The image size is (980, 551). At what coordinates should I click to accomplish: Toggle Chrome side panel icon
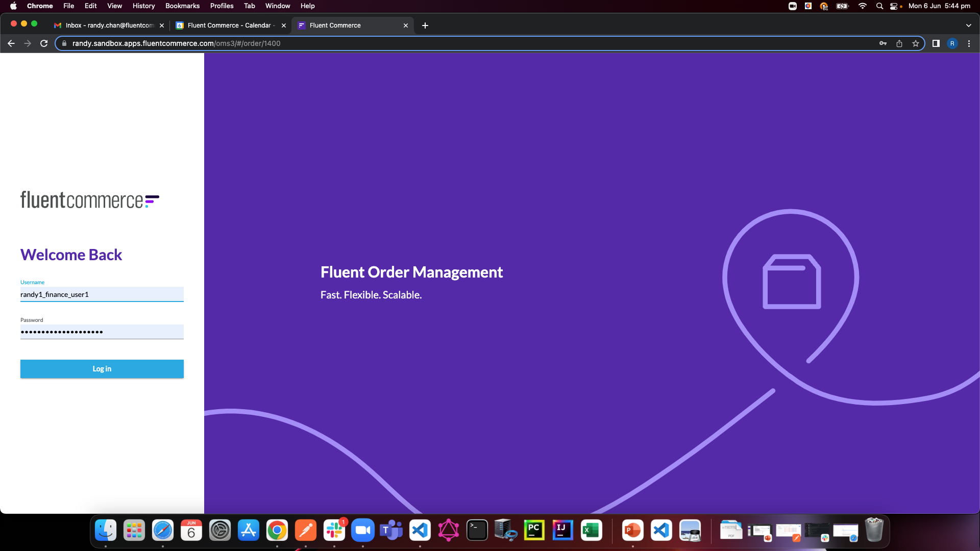coord(936,43)
